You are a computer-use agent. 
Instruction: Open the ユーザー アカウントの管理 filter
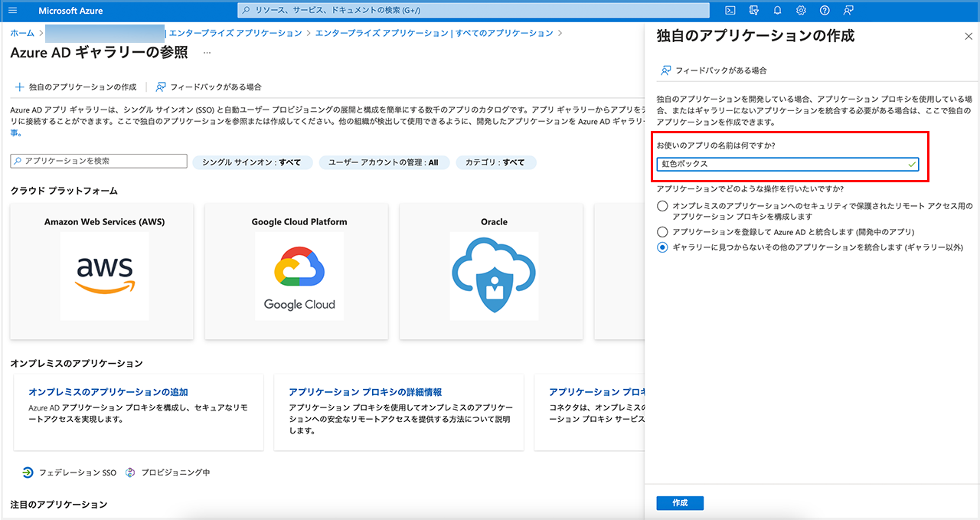click(x=384, y=162)
